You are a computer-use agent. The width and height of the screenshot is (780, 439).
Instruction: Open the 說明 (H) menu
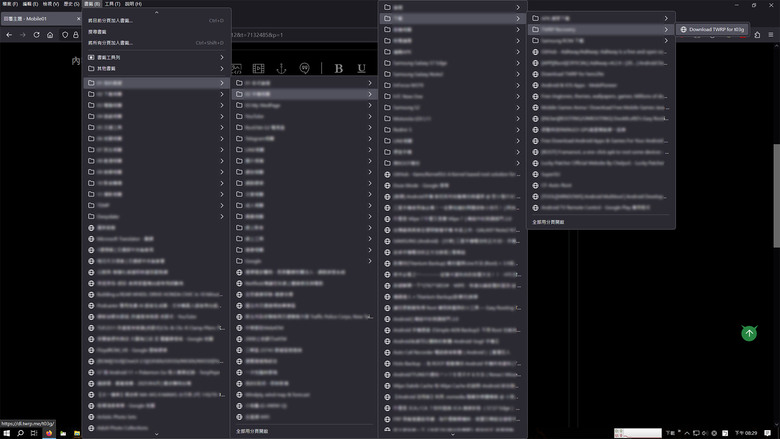133,3
